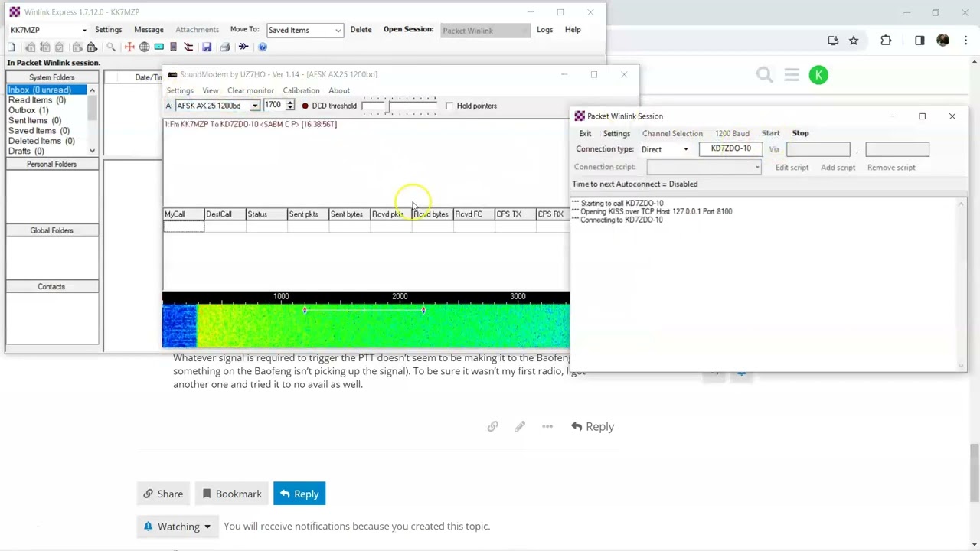Open About menu in SoundModem
This screenshot has width=980, height=551.
pos(339,90)
